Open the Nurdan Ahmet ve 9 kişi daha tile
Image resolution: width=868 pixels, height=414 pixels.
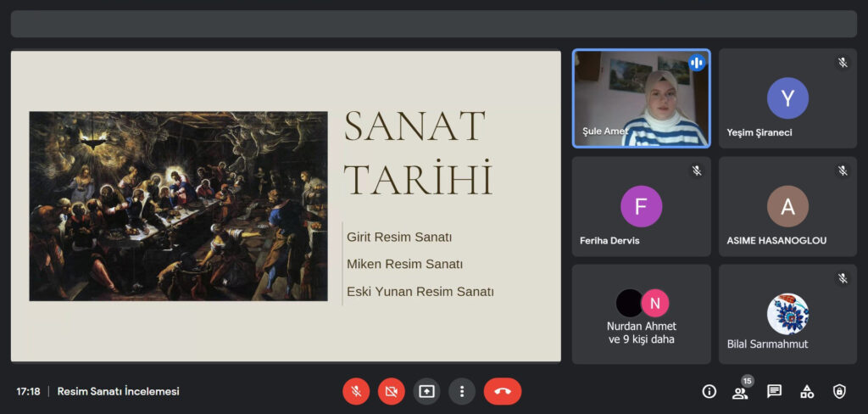coord(641,314)
